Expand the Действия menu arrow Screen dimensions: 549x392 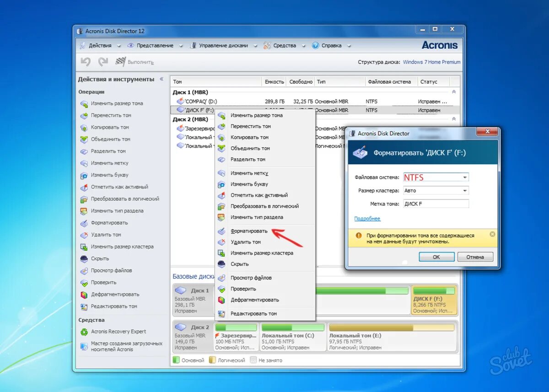[119, 46]
